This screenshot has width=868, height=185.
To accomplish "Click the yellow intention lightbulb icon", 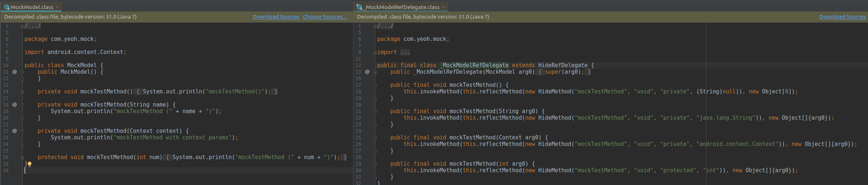I will point(30,164).
